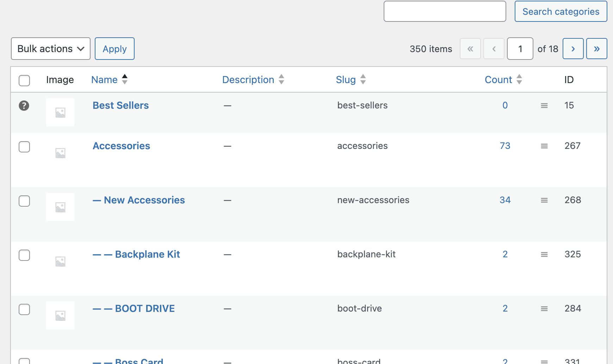Screen dimensions: 613x364
Task: Click the Image column header
Action: click(60, 80)
